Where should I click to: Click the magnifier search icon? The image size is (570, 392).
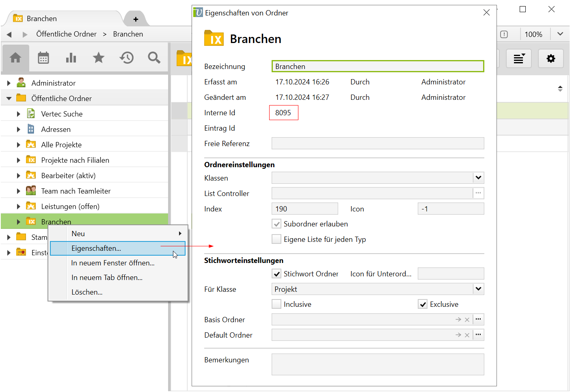point(154,58)
